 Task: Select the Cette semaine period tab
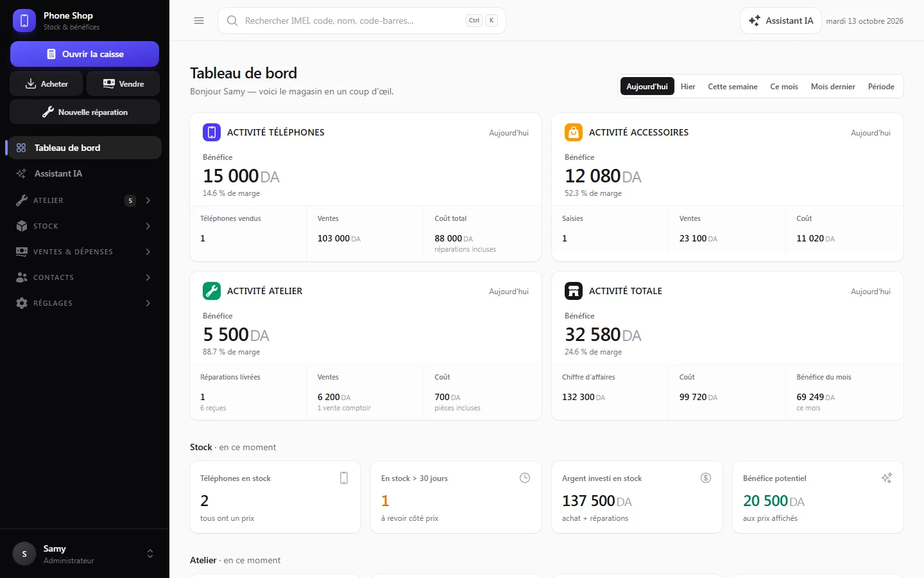733,87
